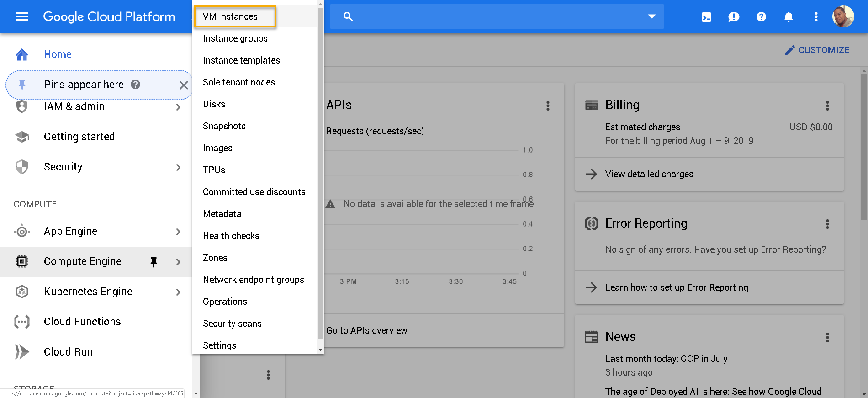868x398 pixels.
Task: Open Images in Compute Engine submenu
Action: [254, 148]
